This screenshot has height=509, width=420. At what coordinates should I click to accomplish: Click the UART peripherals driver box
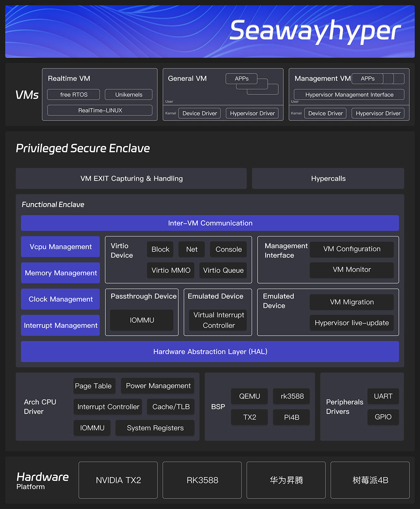point(383,396)
